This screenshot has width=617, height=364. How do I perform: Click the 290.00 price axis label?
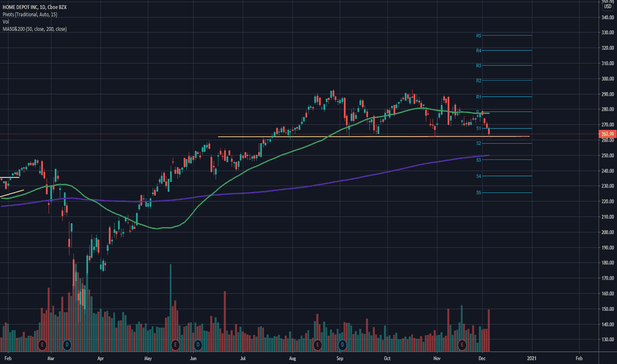[608, 94]
